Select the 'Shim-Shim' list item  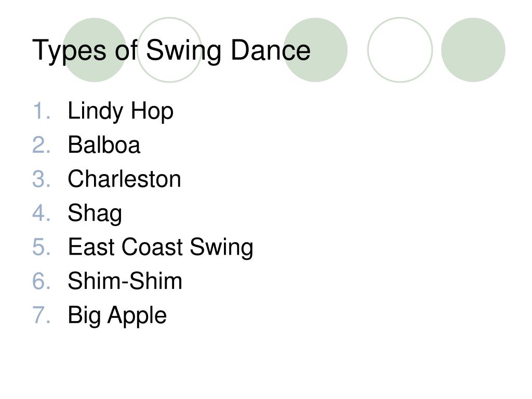[x=125, y=281]
